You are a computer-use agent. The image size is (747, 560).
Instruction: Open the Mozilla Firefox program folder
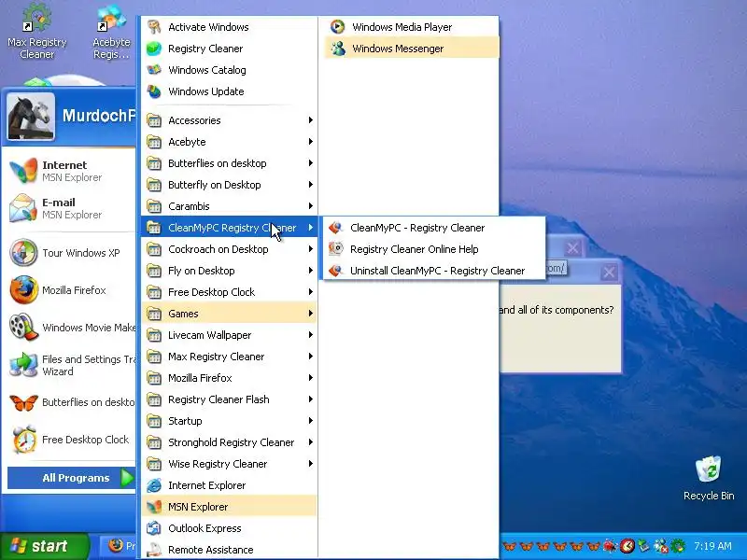click(229, 378)
